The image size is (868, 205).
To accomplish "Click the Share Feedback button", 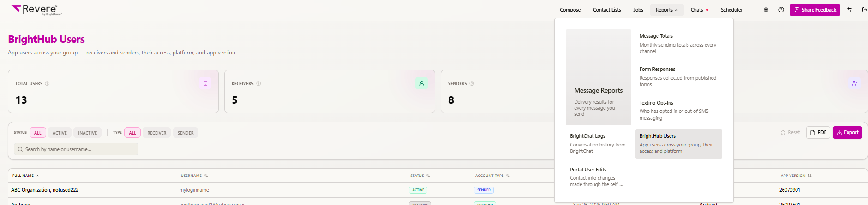I will click(x=815, y=10).
